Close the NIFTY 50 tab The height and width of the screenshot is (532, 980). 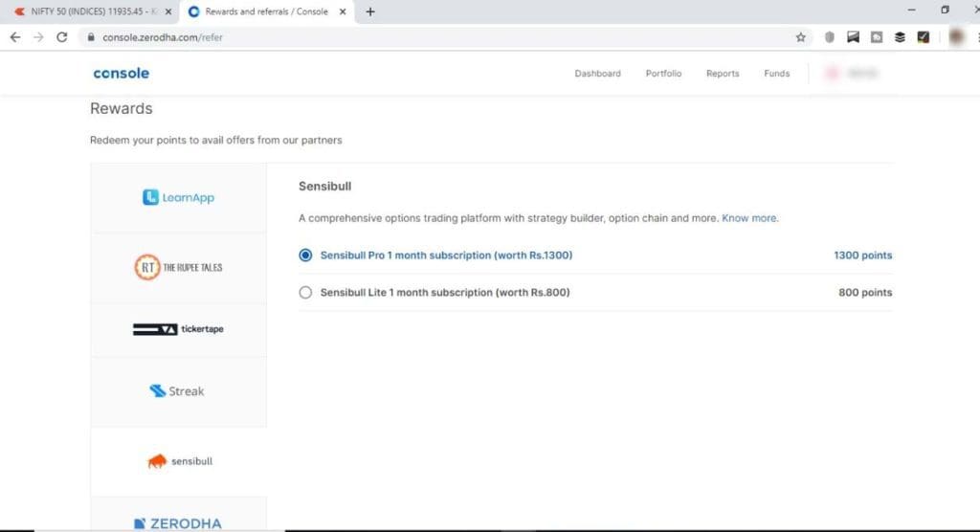[x=168, y=11]
